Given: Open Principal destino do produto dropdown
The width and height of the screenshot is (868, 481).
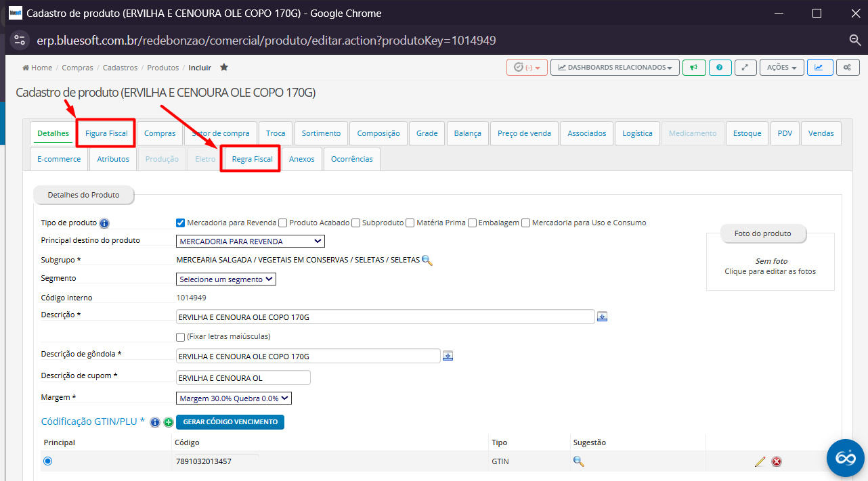Looking at the screenshot, I should tap(250, 242).
